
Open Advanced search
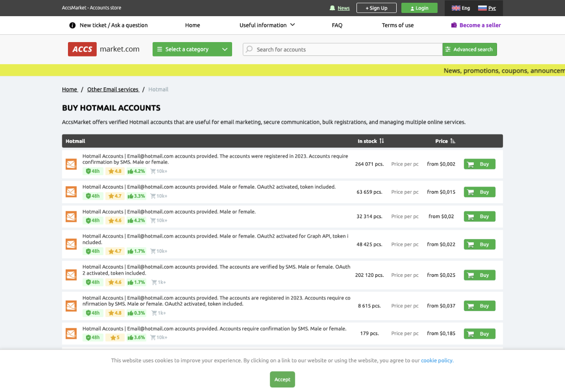[470, 49]
